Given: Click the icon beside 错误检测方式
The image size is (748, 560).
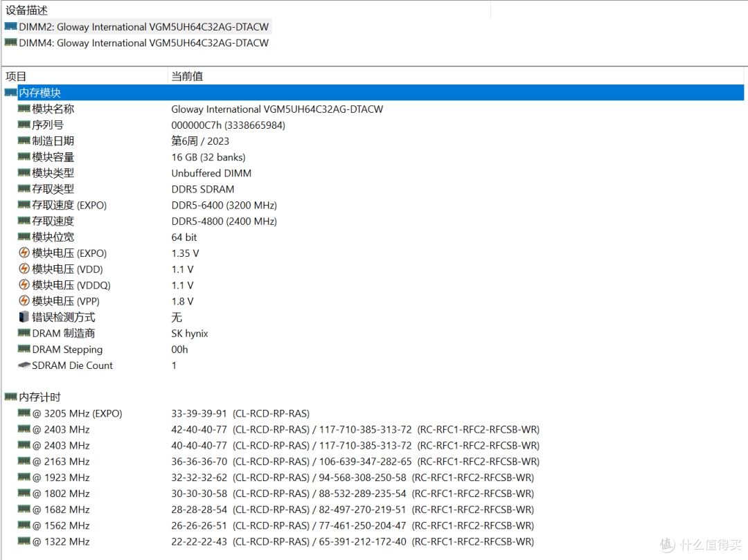Looking at the screenshot, I should (x=24, y=317).
